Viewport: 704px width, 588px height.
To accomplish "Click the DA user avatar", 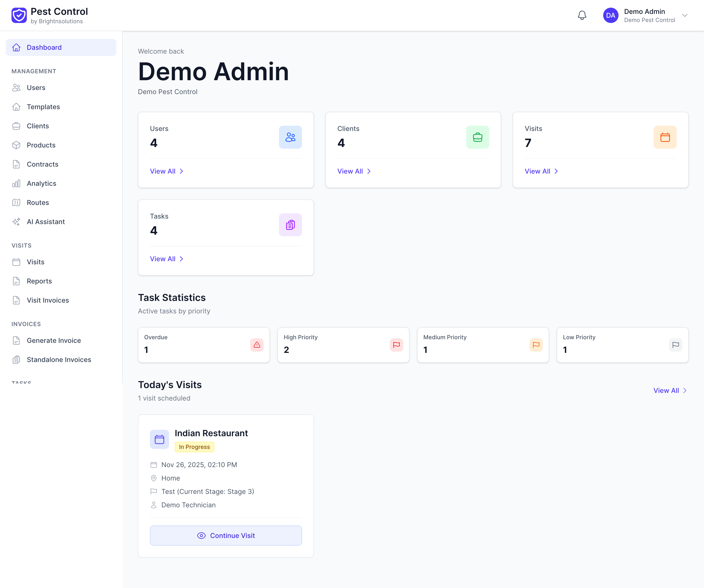I will (610, 15).
